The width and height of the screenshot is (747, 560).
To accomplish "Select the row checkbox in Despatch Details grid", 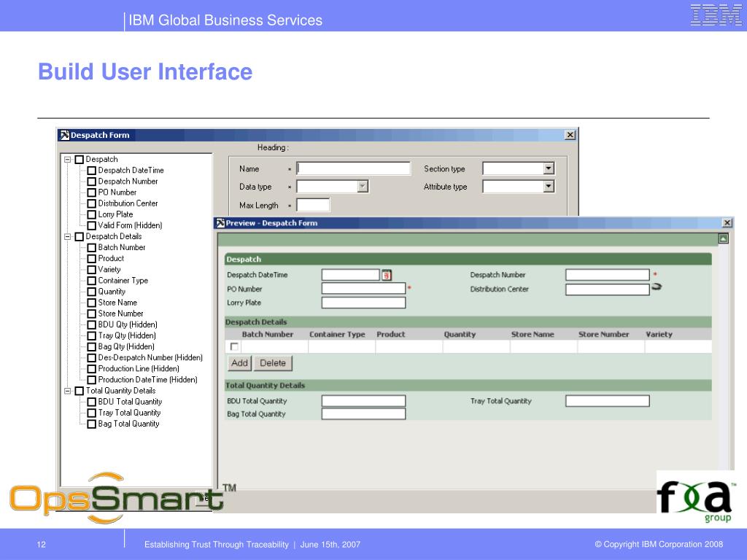I will point(234,346).
